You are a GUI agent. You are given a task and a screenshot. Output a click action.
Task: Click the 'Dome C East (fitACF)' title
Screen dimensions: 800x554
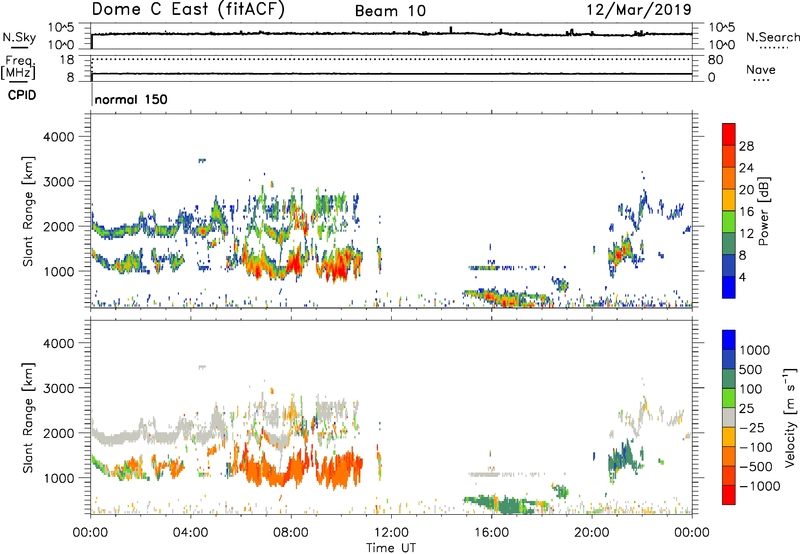pos(188,10)
